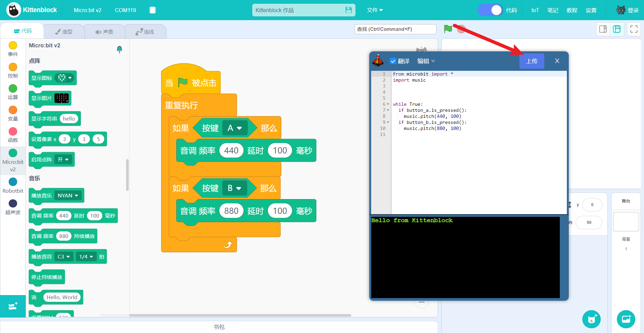Open the 书包 backpack bar

(x=219, y=327)
